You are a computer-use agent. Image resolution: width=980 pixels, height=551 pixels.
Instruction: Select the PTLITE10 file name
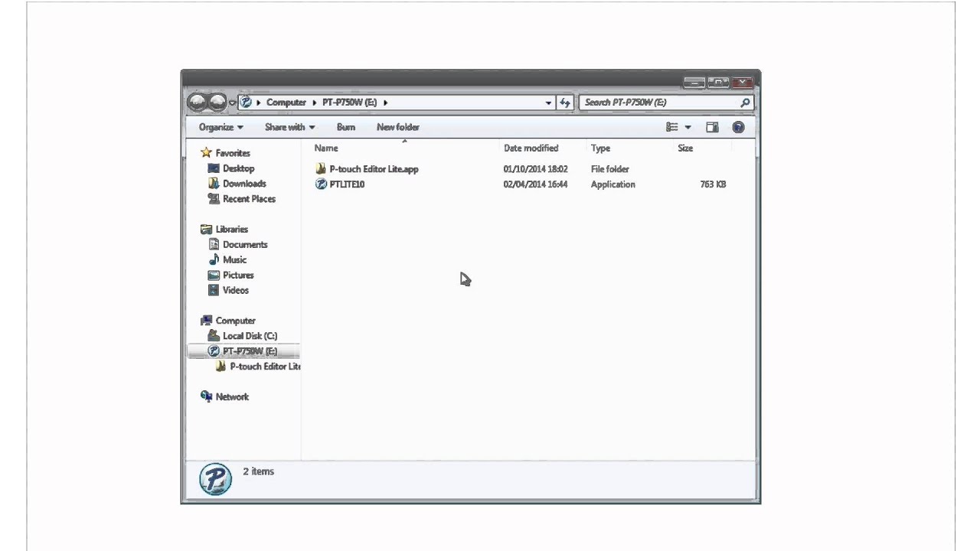coord(347,184)
